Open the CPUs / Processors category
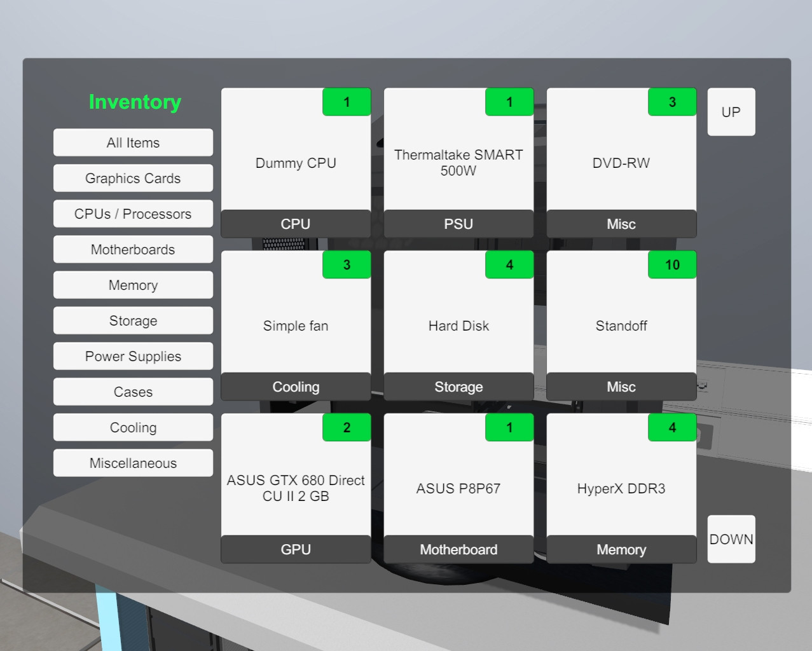 pos(133,214)
